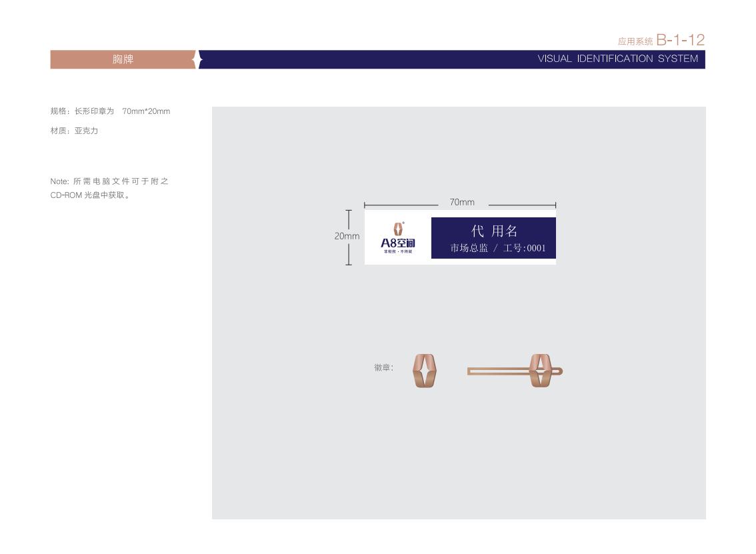Viewport: 756px width, 554px height.
Task: Click the Note line about computer files
Action: [x=109, y=181]
